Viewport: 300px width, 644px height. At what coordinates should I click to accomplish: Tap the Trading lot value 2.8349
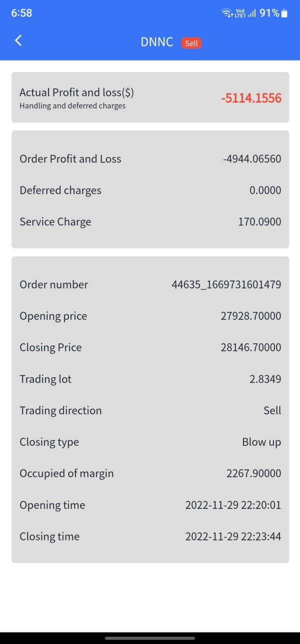coord(265,379)
